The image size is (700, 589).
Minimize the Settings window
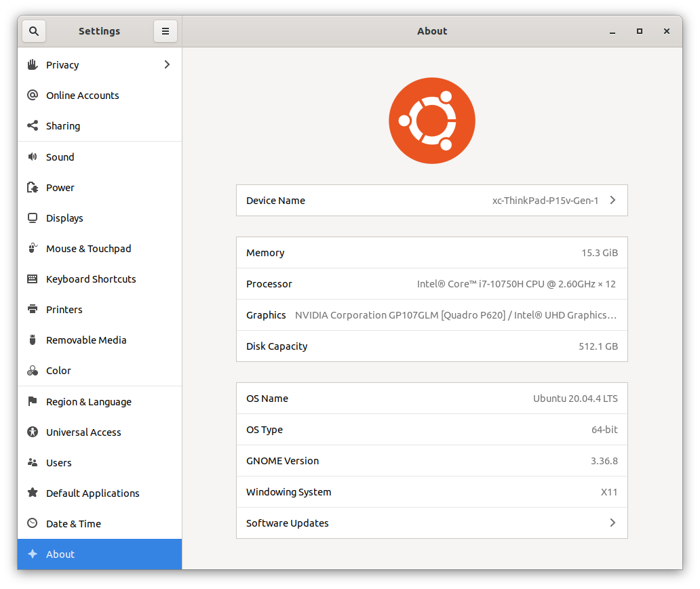coord(612,31)
